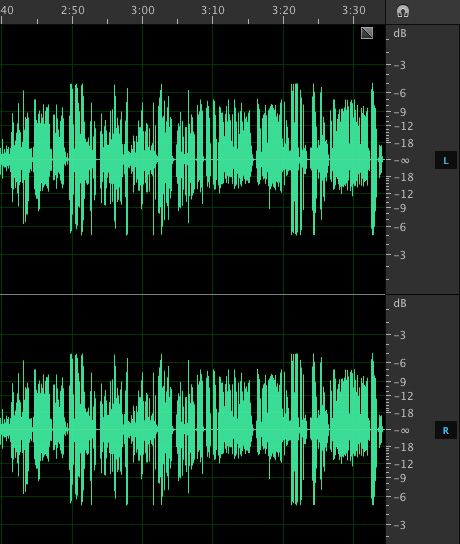Click the channel divider line between L and R
Viewport: 460px width, 544px height.
pos(193,295)
